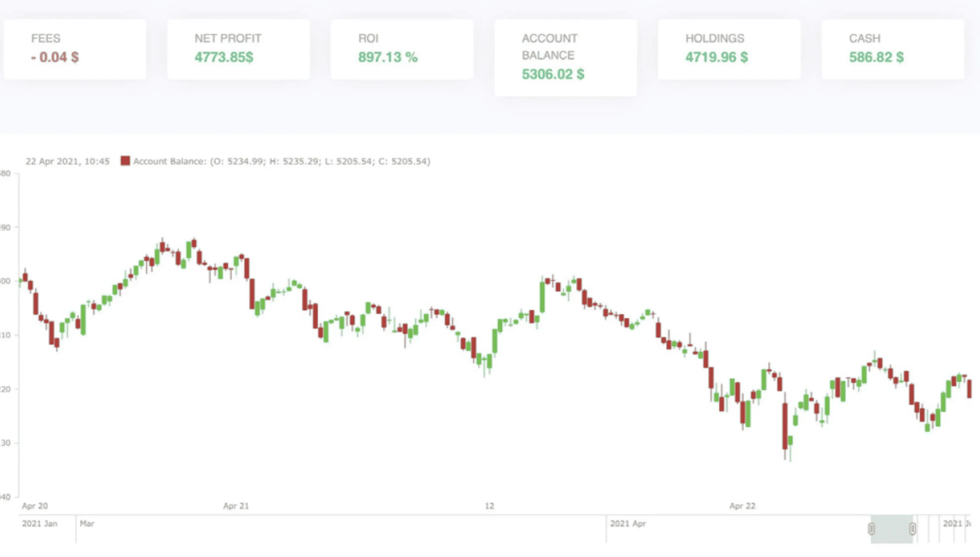
Task: Click the Account Balance stat card
Action: point(565,57)
